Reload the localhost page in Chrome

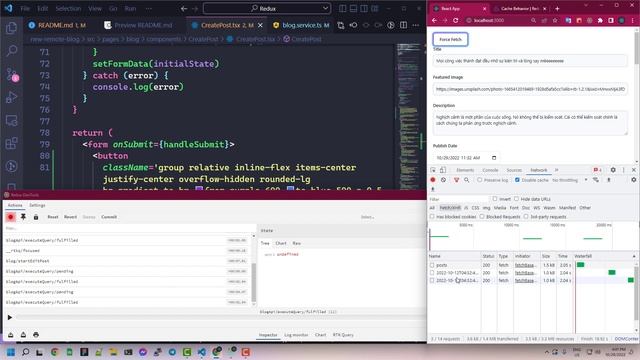pyautogui.click(x=456, y=20)
